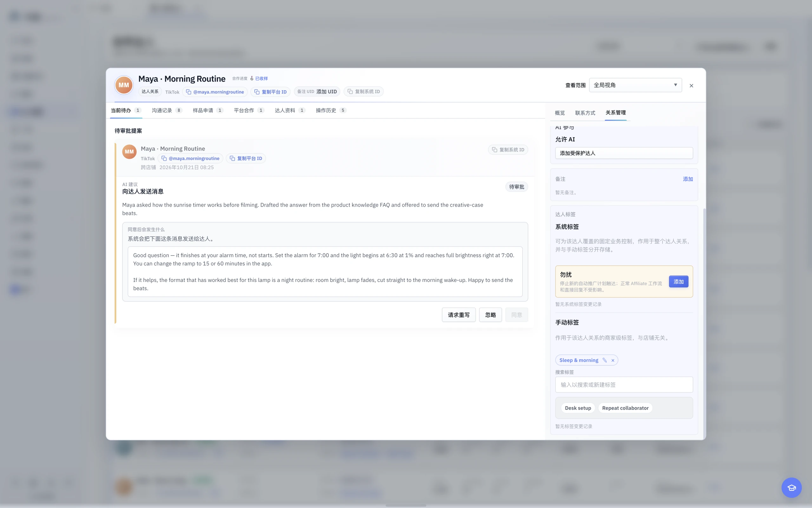Click the 搜索标签 input field
Screen dimensions: 812x508
(624, 385)
